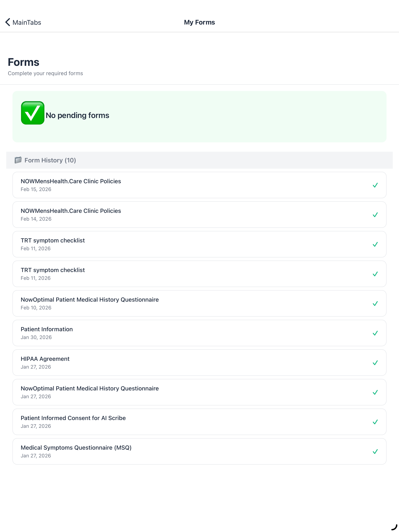The width and height of the screenshot is (399, 532).
Task: Collapse the Form History (10) section
Action: click(x=199, y=160)
